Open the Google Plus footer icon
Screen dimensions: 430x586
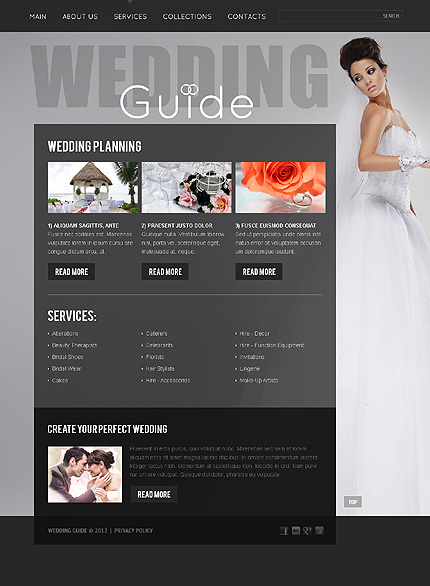pyautogui.click(x=307, y=530)
